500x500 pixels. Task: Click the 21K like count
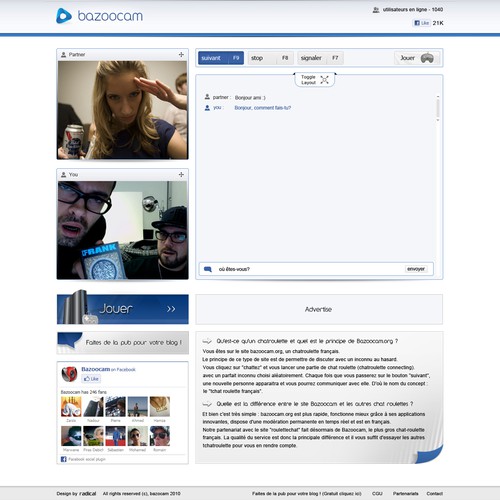click(438, 23)
